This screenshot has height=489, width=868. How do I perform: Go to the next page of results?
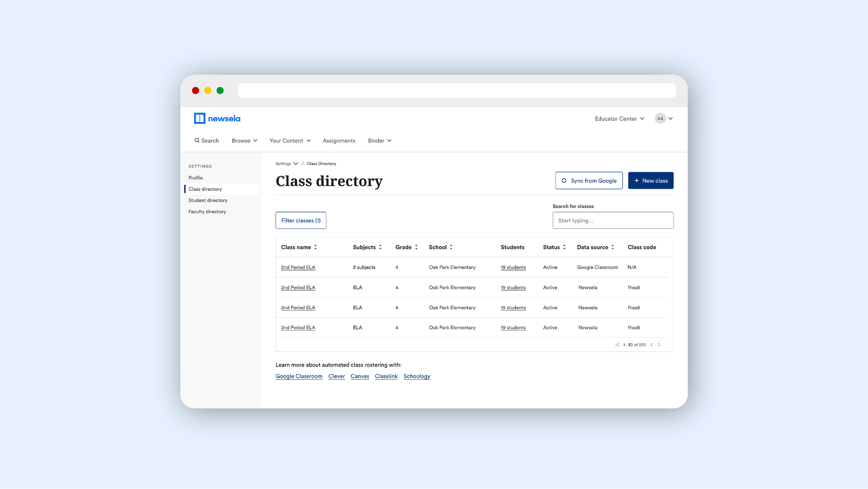tap(659, 345)
